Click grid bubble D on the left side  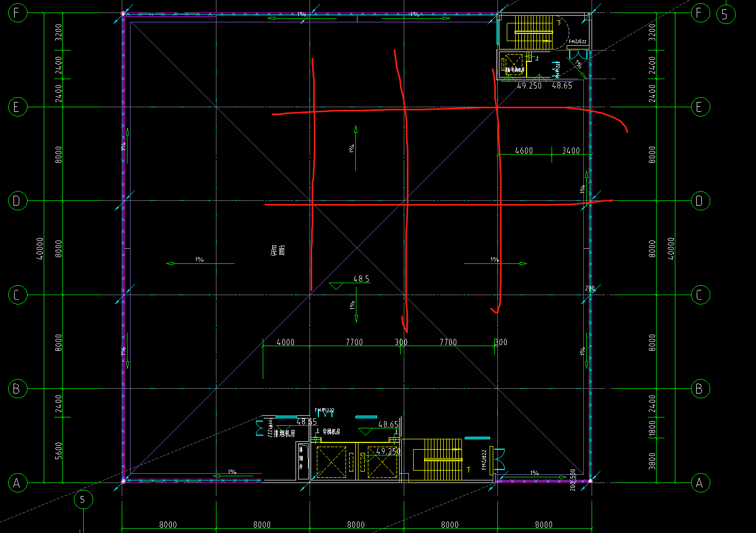[17, 201]
